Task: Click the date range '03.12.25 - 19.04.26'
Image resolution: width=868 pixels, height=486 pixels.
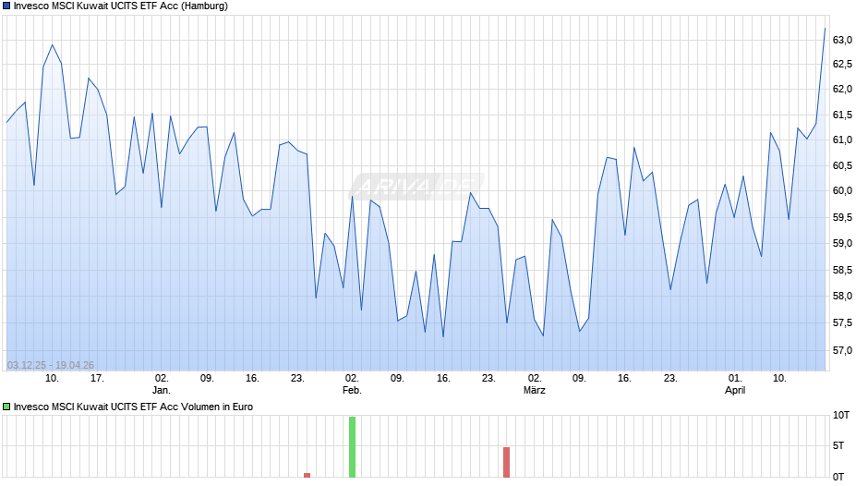Action: pos(51,365)
